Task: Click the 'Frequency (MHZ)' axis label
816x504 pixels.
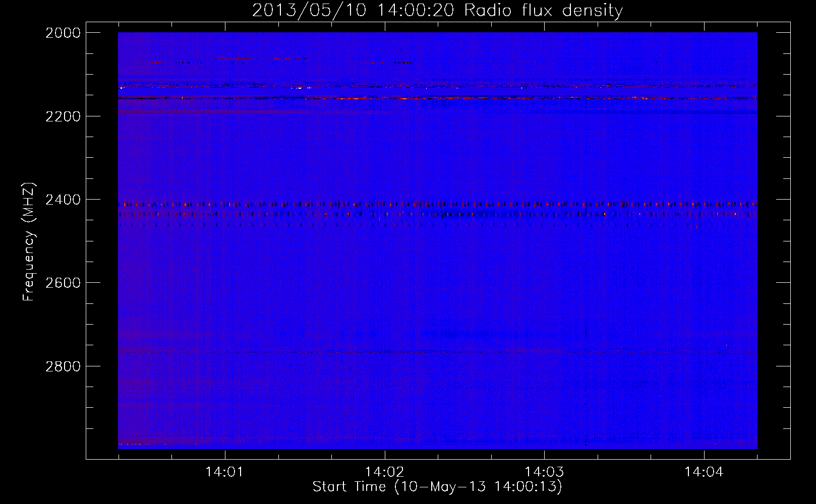Action: point(29,242)
